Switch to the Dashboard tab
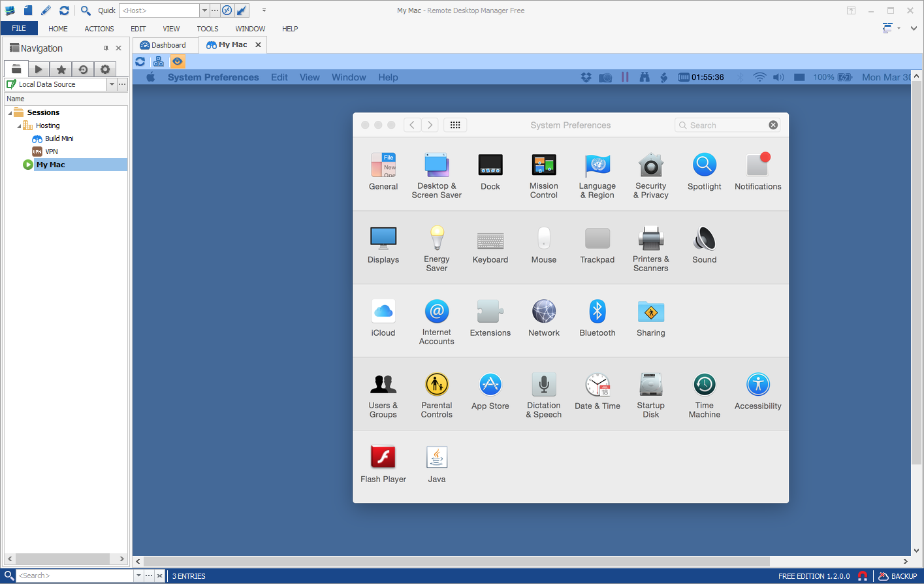 165,45
